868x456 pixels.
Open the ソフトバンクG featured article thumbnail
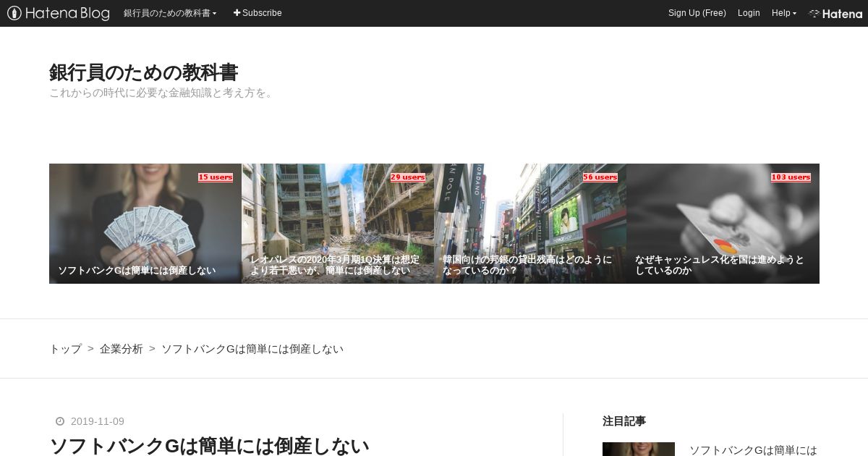click(x=145, y=224)
